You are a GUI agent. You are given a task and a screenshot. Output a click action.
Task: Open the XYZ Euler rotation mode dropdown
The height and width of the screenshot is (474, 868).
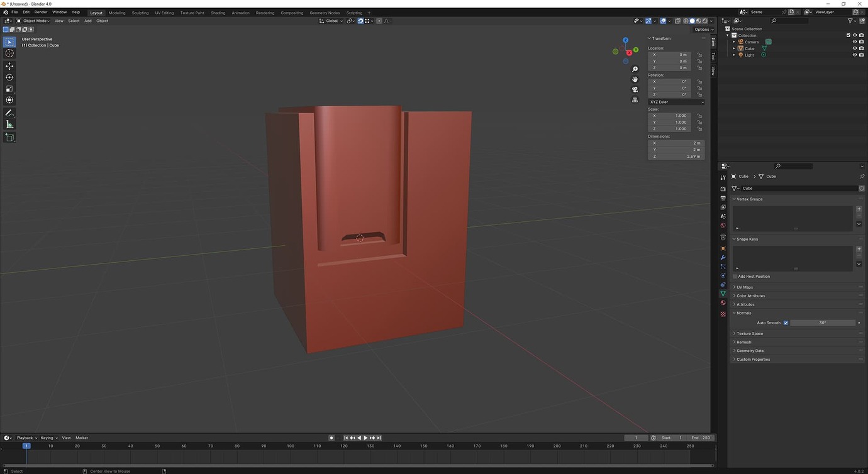click(676, 102)
